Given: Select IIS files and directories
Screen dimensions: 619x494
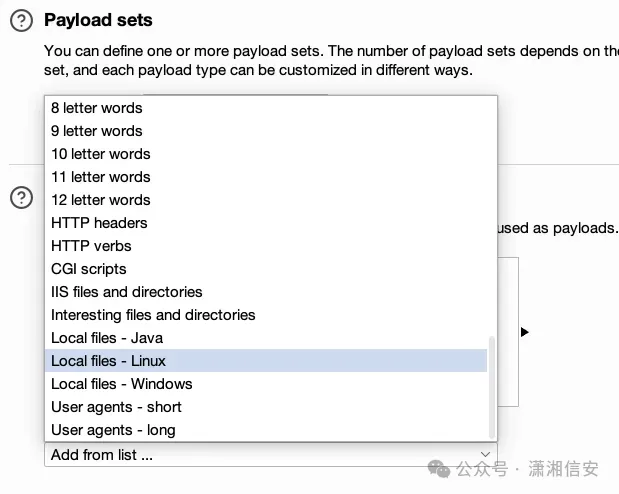Looking at the screenshot, I should tap(127, 292).
